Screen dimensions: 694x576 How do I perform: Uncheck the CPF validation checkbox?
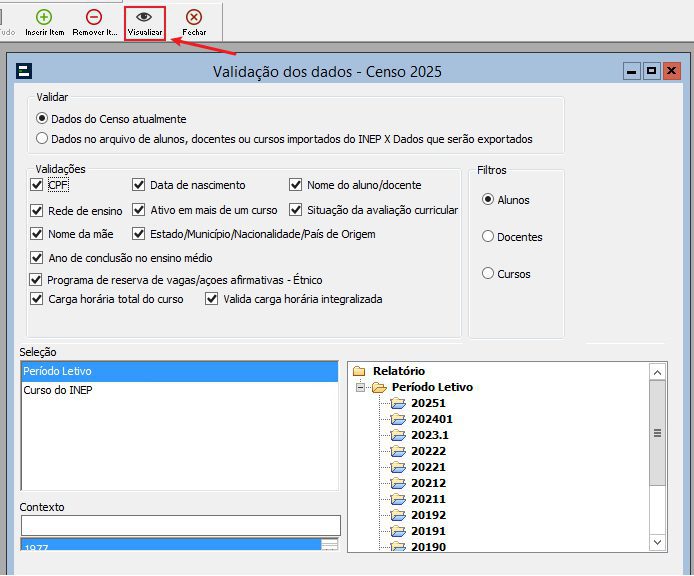tap(36, 185)
